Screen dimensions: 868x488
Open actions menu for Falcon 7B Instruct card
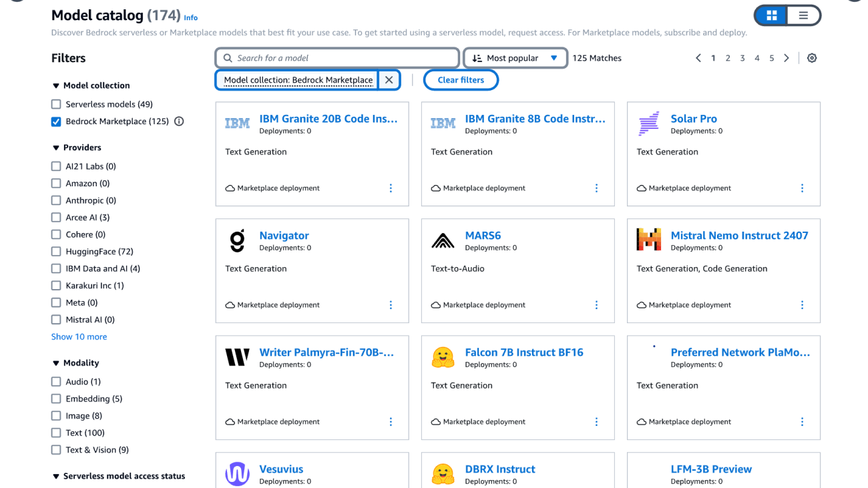click(597, 422)
